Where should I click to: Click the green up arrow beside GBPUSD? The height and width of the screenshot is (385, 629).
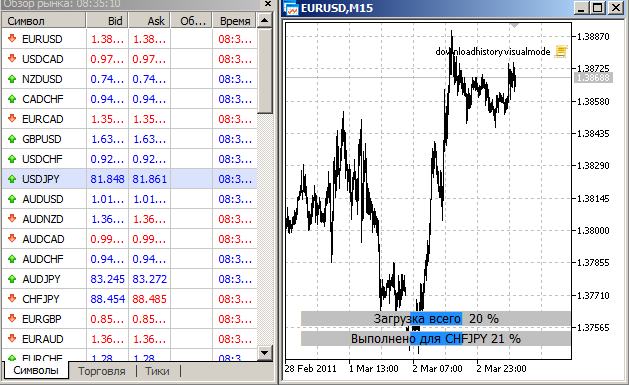pos(12,139)
